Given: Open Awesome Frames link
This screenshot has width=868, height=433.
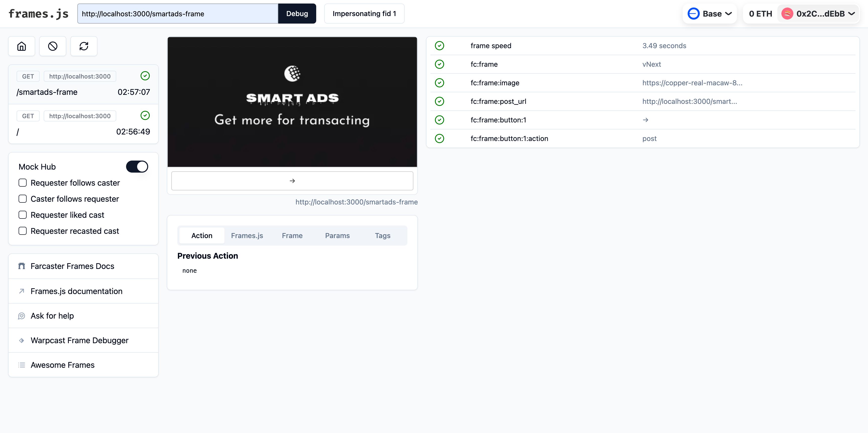Looking at the screenshot, I should coord(83,365).
